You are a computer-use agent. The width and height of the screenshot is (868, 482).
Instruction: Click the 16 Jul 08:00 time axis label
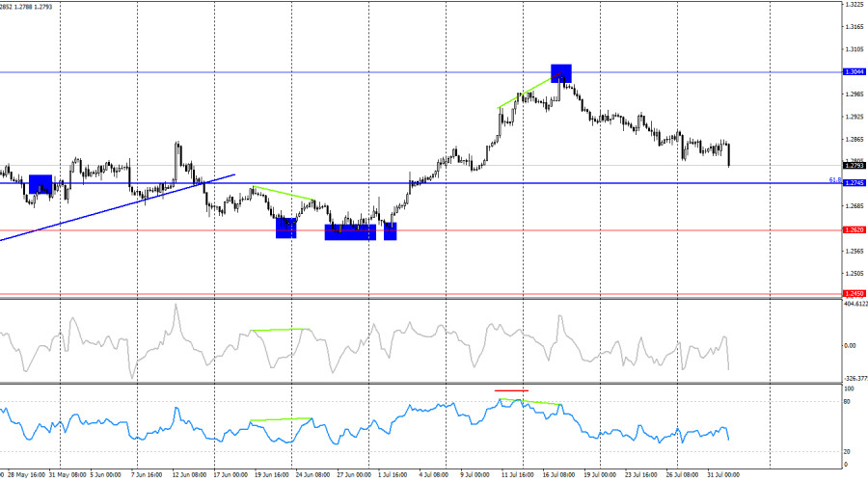tap(558, 475)
